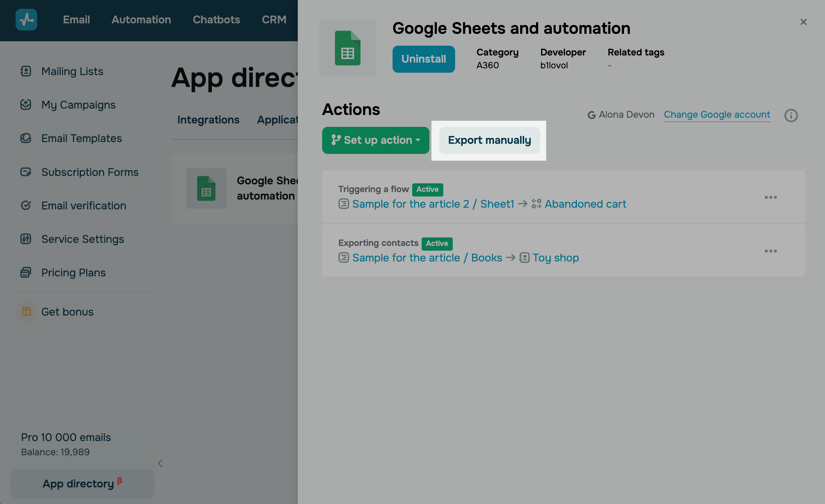Expand the Set up action dropdown
Image resolution: width=825 pixels, height=504 pixels.
pos(376,140)
